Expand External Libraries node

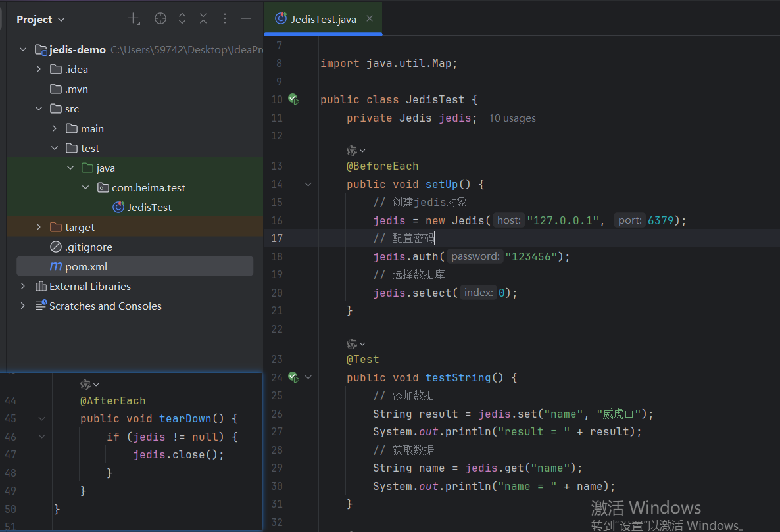click(23, 286)
